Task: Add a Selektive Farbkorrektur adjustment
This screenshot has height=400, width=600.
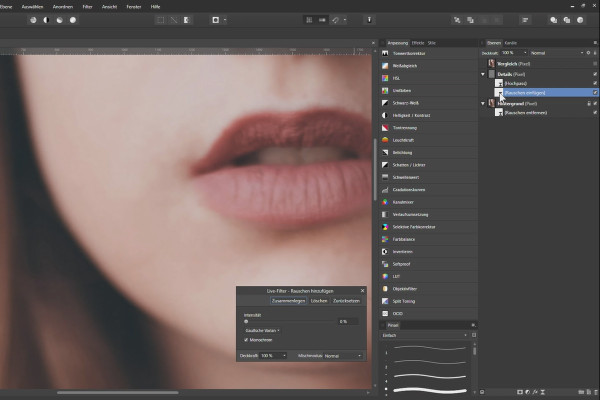Action: (x=429, y=227)
